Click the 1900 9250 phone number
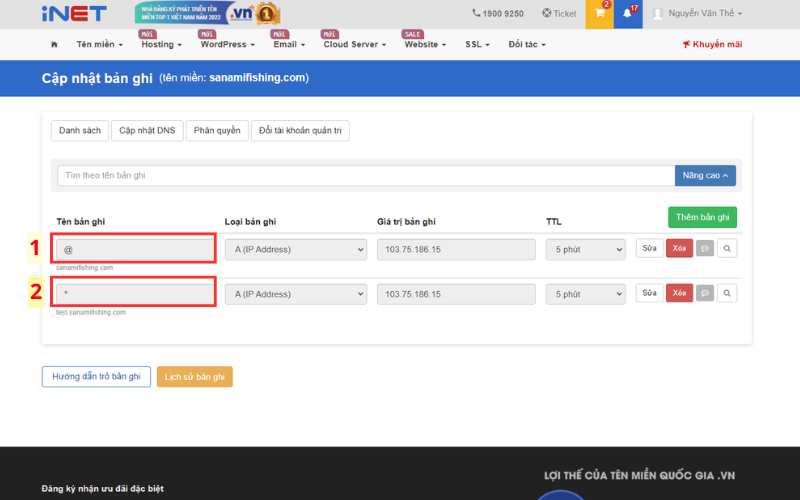800x500 pixels. click(x=498, y=14)
